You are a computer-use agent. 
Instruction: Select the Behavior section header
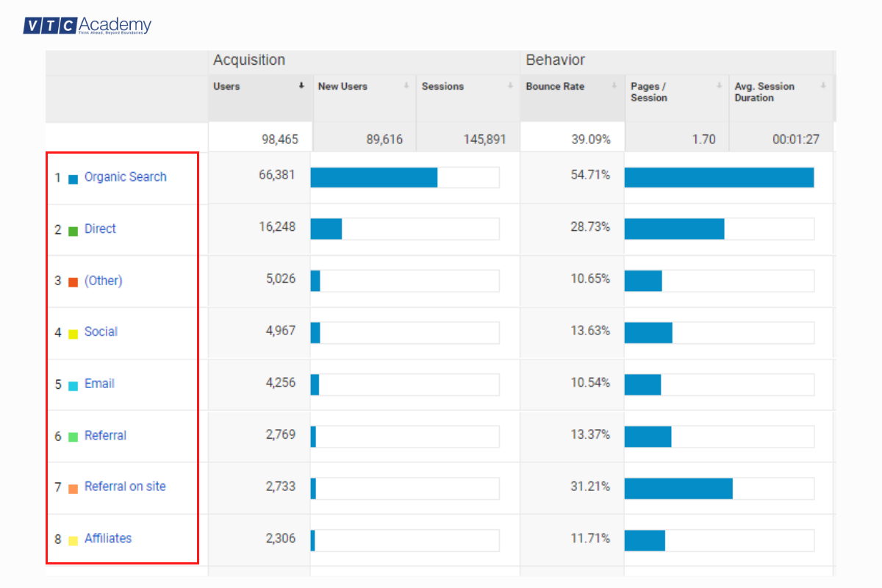pos(556,60)
